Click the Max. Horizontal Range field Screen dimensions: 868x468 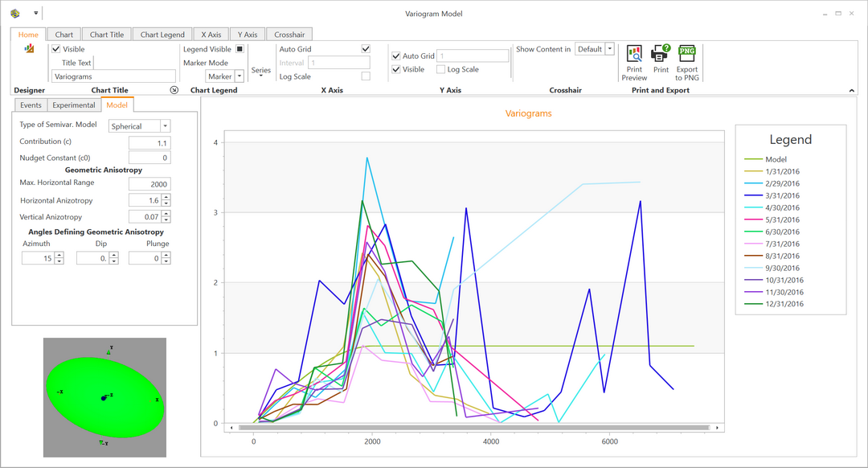(x=149, y=184)
